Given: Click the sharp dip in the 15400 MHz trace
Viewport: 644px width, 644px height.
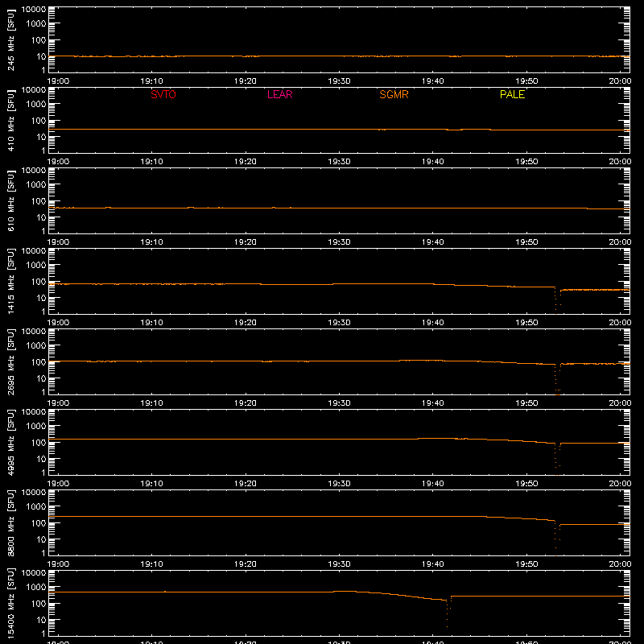Looking at the screenshot, I should pyautogui.click(x=448, y=613).
